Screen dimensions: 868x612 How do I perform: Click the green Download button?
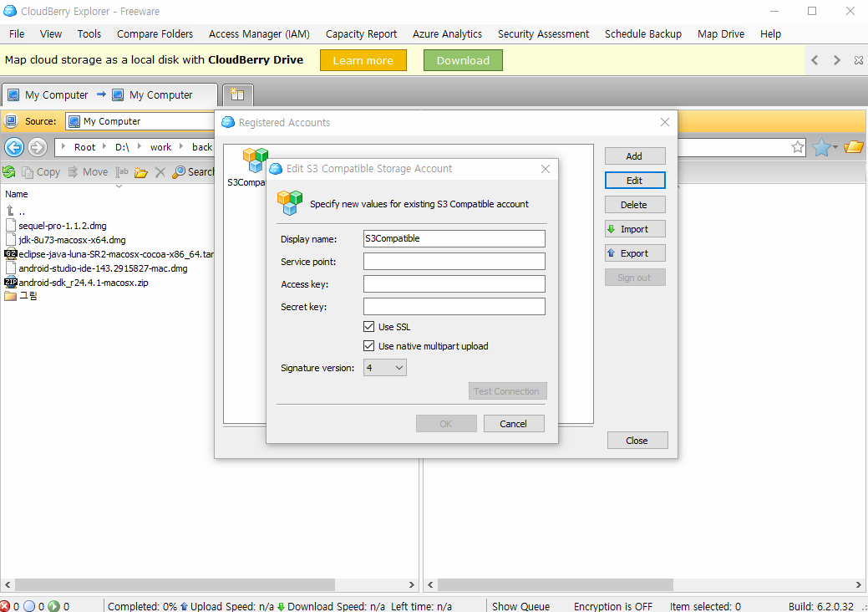(x=463, y=60)
